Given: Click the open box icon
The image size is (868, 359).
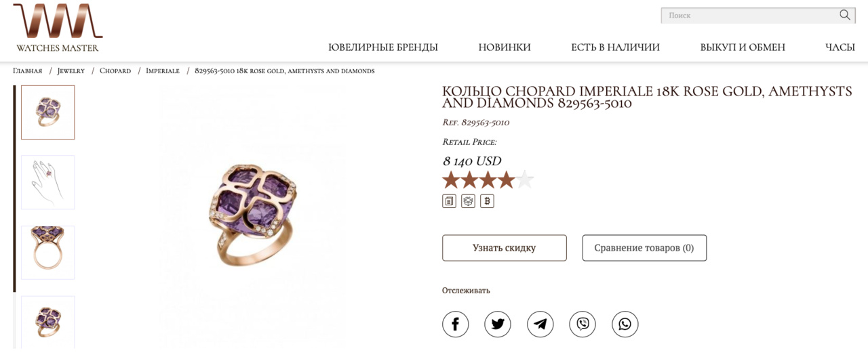Looking at the screenshot, I should pyautogui.click(x=468, y=201).
